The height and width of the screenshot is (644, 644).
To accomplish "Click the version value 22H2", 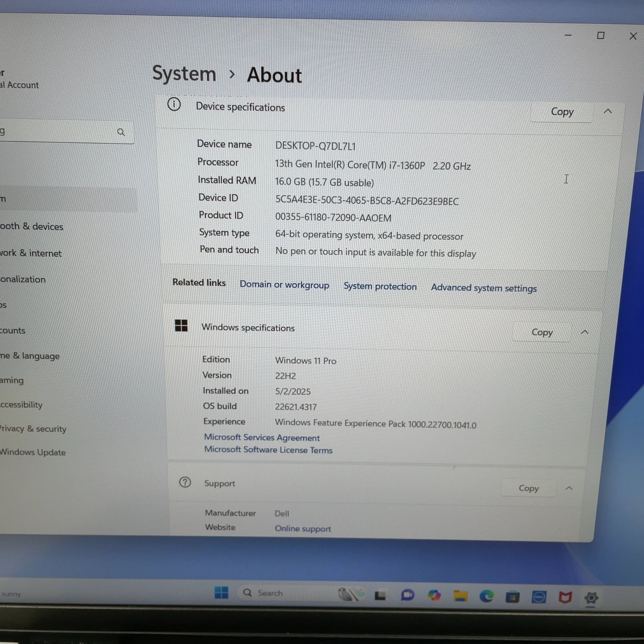I will [285, 376].
